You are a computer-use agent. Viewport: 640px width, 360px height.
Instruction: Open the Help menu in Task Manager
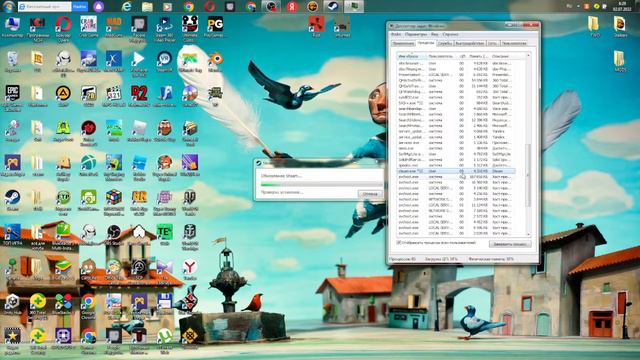(x=450, y=35)
